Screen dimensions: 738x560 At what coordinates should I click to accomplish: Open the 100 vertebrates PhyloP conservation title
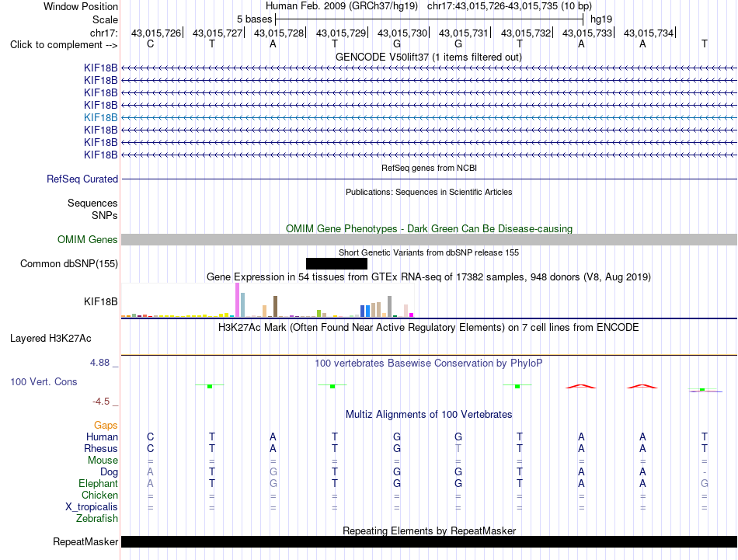pyautogui.click(x=429, y=363)
